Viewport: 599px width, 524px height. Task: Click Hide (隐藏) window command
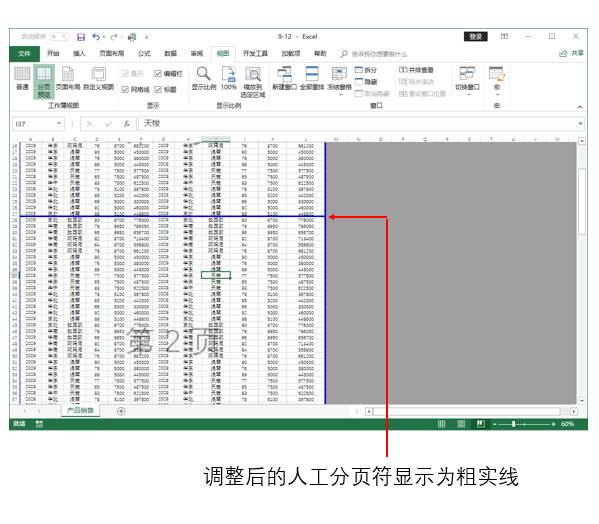pyautogui.click(x=366, y=82)
